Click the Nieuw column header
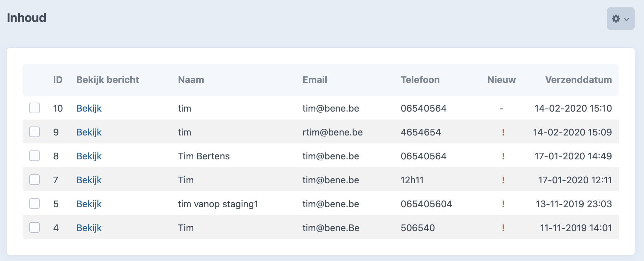 pyautogui.click(x=501, y=80)
